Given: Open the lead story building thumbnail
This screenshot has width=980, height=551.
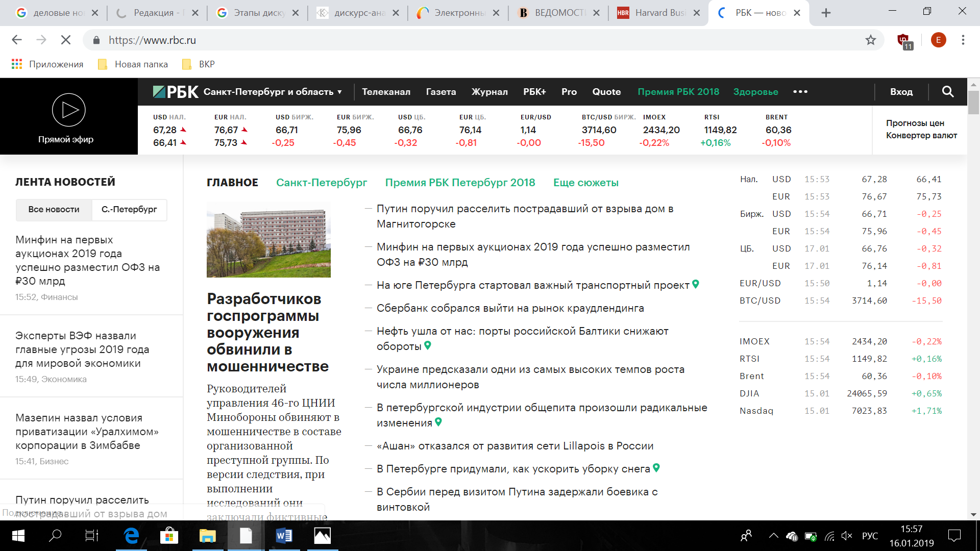Looking at the screenshot, I should coord(268,239).
